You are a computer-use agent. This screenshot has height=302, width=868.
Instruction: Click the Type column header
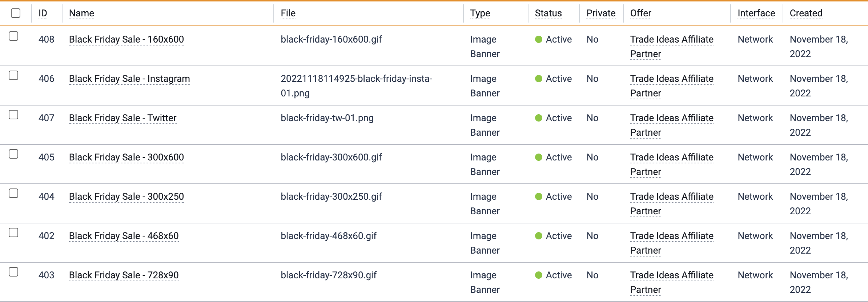[x=480, y=13]
